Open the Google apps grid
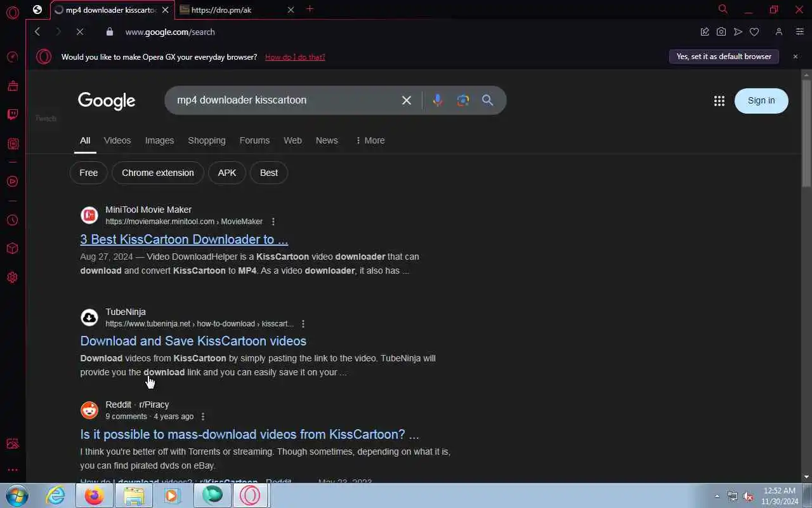This screenshot has width=812, height=508. tap(719, 101)
